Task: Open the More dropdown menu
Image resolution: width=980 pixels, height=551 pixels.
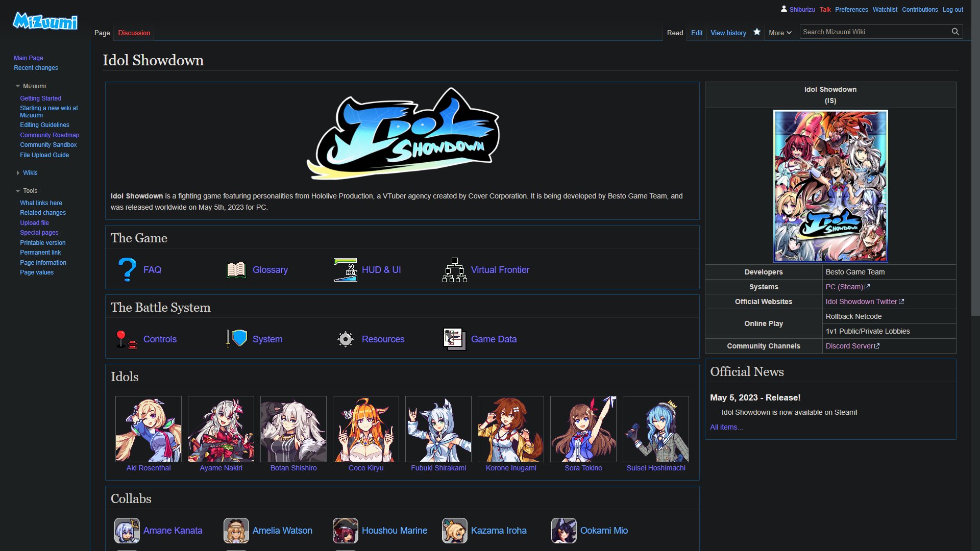Action: [780, 33]
